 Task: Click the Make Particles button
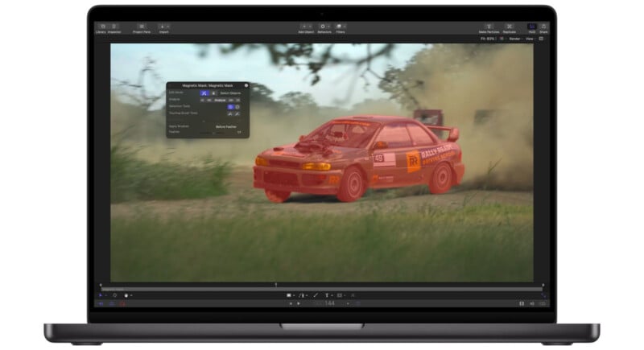click(x=489, y=28)
